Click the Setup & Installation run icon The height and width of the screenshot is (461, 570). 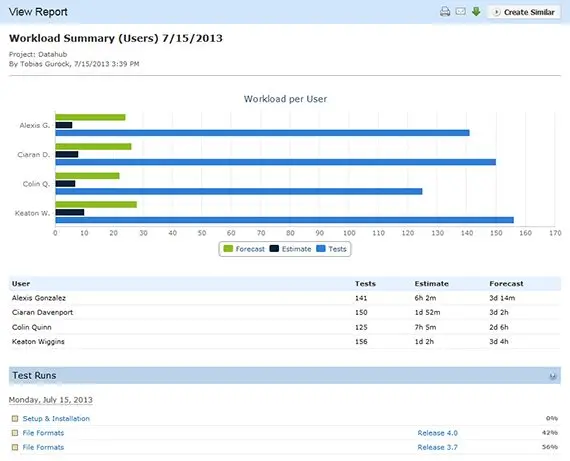click(15, 418)
